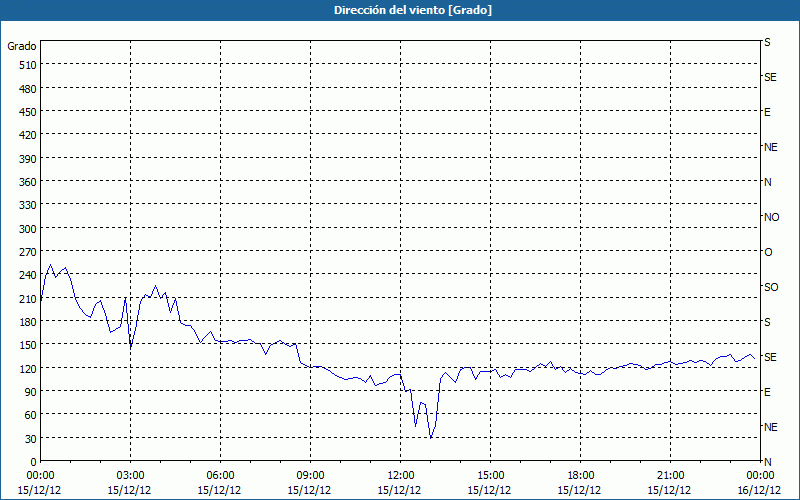Pick the 18:00 time label
Viewport: 800px width, 500px height.
coord(581,476)
